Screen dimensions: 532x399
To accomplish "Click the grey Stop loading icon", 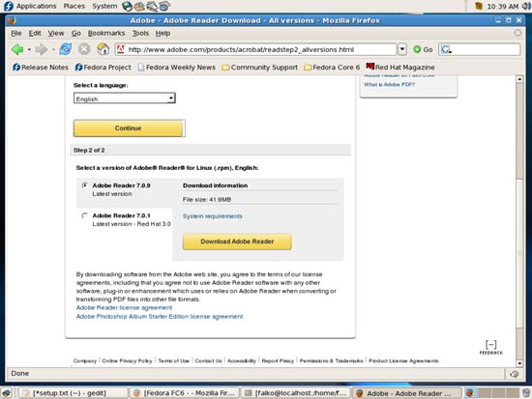I will tap(84, 49).
